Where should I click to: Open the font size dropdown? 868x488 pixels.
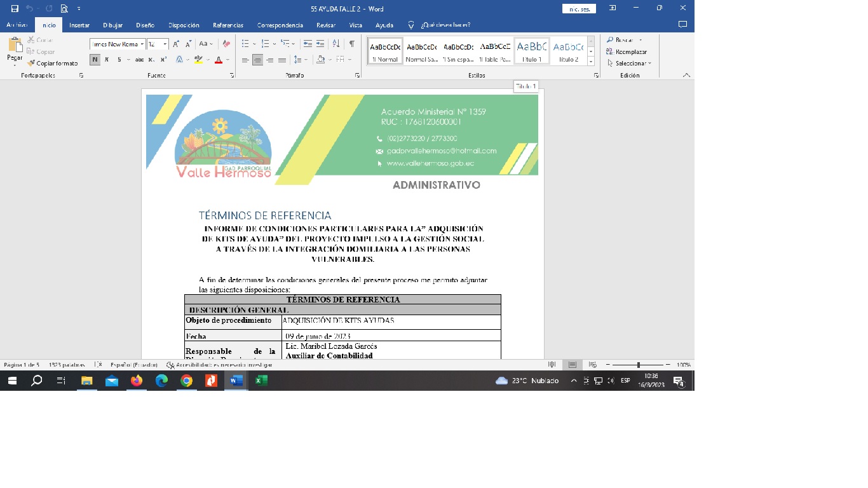click(165, 44)
